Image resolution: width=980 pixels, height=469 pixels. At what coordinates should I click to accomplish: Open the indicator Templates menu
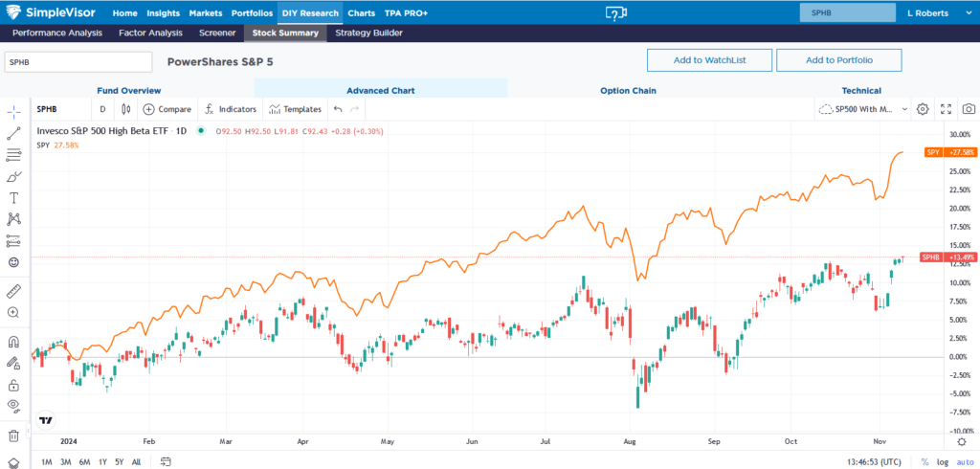295,109
